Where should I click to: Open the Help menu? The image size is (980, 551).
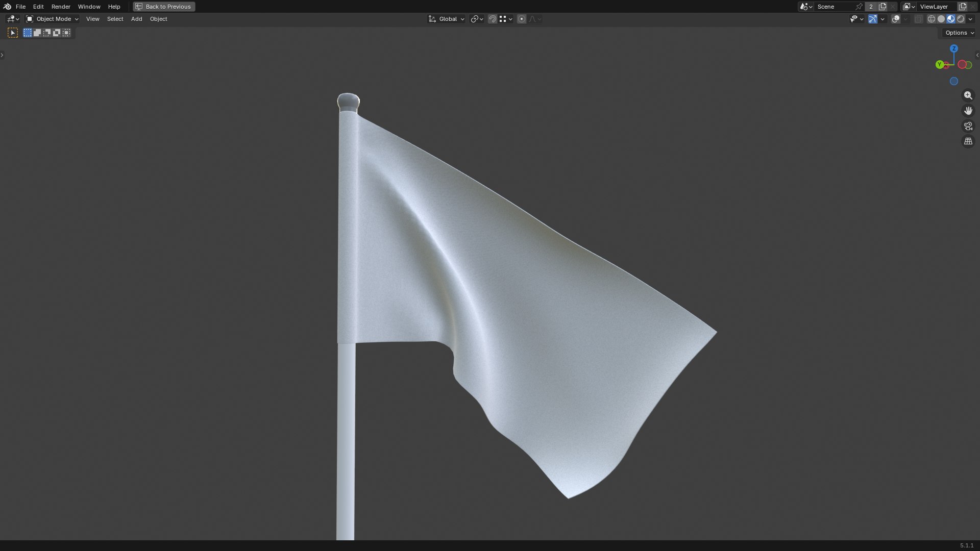coord(114,7)
